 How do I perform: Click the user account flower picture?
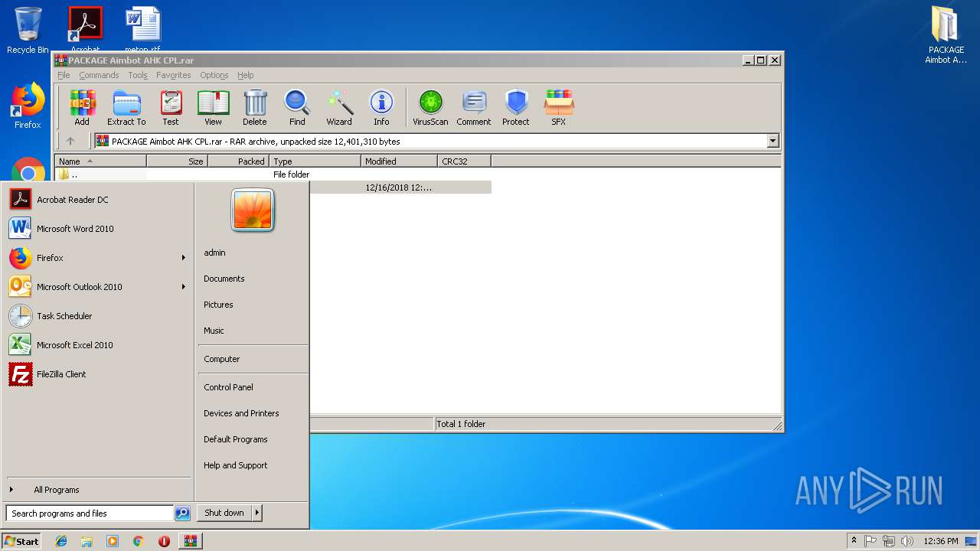point(253,210)
